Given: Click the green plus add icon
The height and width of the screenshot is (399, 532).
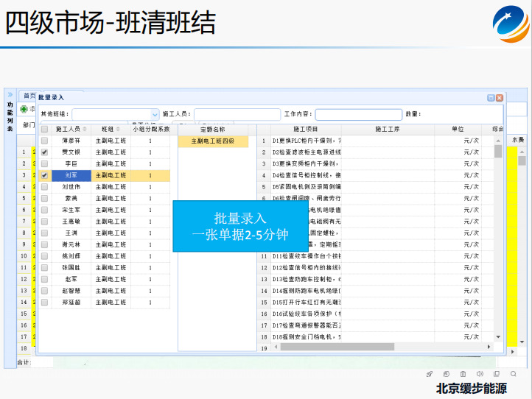Looking at the screenshot, I should [24, 109].
